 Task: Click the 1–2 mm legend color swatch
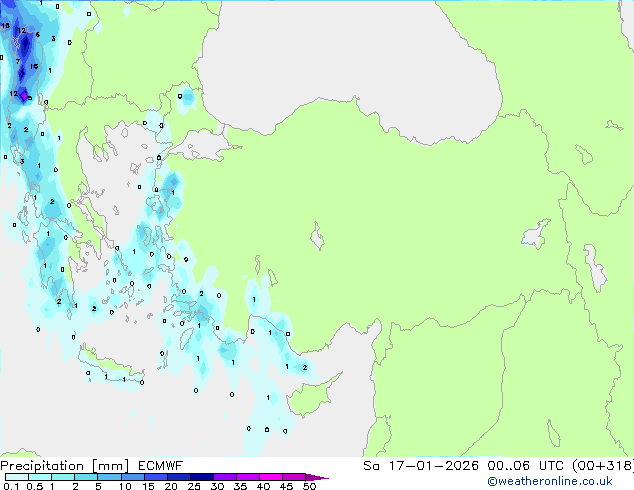63,477
